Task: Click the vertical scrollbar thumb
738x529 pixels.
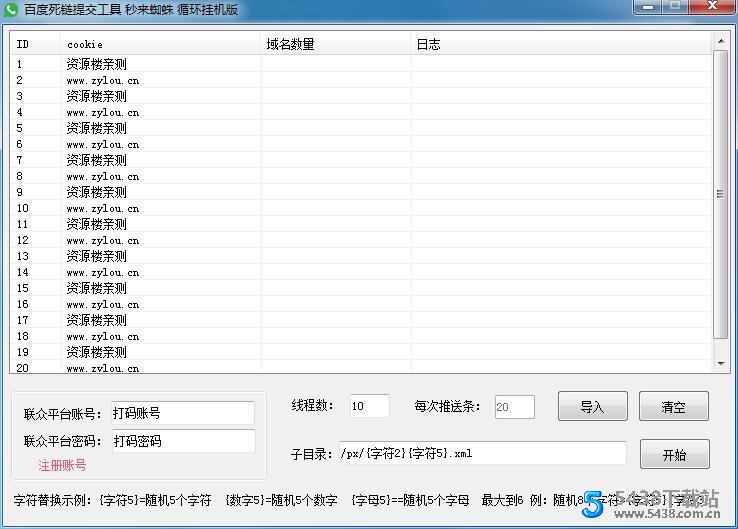Action: [x=721, y=194]
